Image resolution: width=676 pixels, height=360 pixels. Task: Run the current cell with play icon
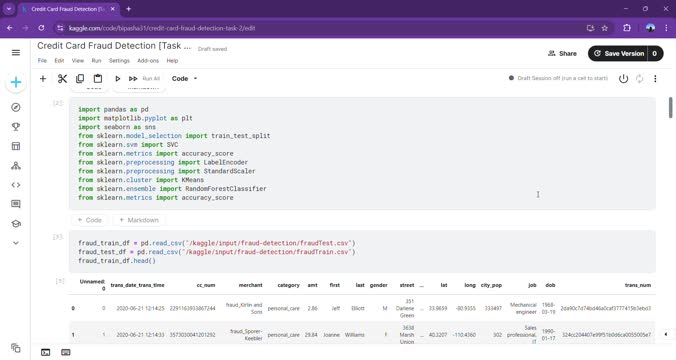(117, 78)
